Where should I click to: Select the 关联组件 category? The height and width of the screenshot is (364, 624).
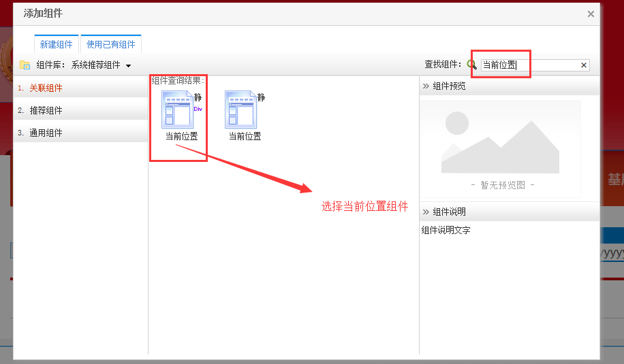click(46, 88)
